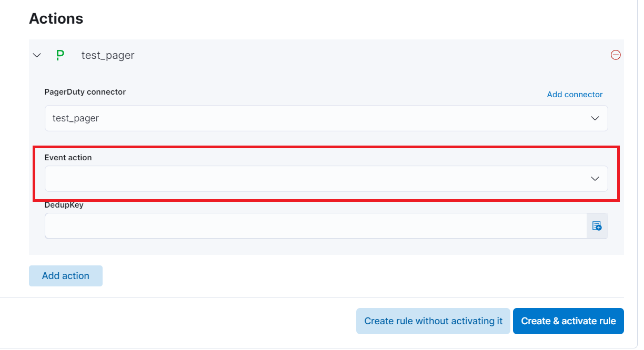644x350 pixels.
Task: Click the Add connector link
Action: (x=575, y=94)
